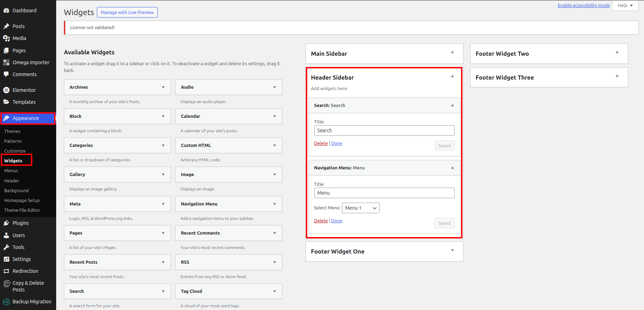Expand the Archives available widget
644x310 pixels.
[x=163, y=87]
